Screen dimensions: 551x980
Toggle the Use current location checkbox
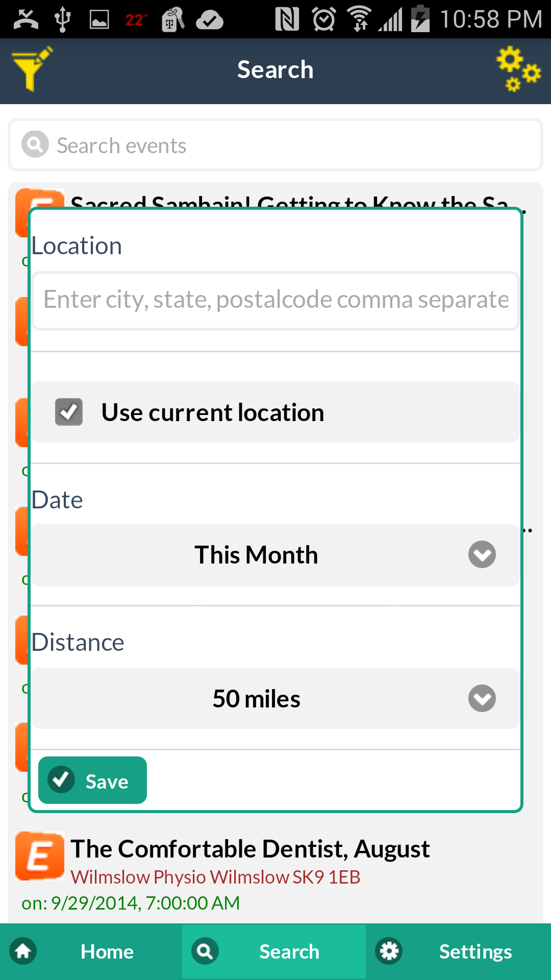tap(69, 412)
